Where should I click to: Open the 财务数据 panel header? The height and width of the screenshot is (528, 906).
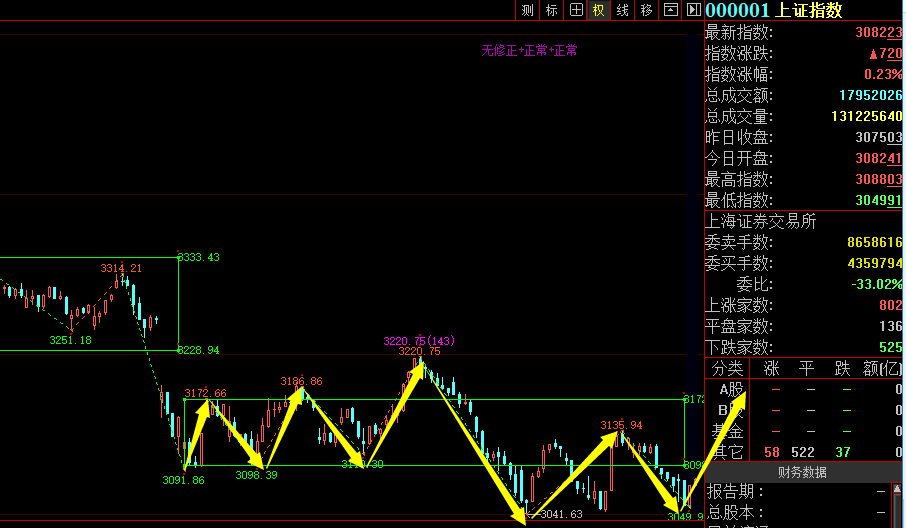click(802, 472)
